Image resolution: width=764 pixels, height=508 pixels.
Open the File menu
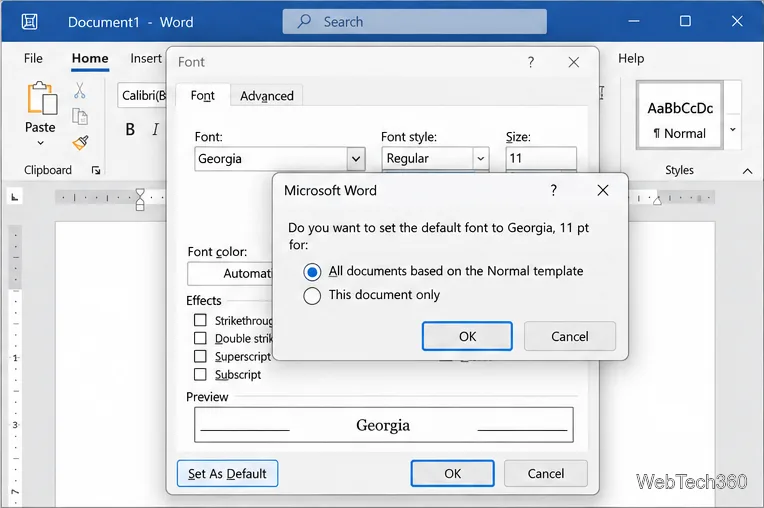pyautogui.click(x=33, y=58)
